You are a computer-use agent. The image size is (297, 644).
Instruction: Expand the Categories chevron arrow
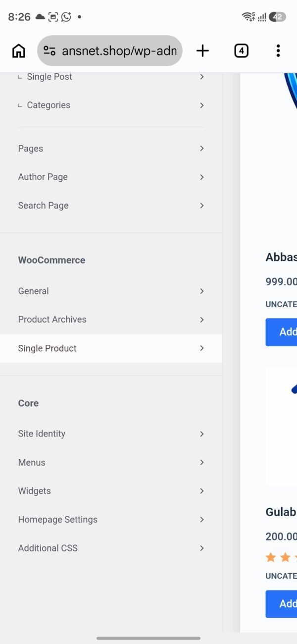202,105
